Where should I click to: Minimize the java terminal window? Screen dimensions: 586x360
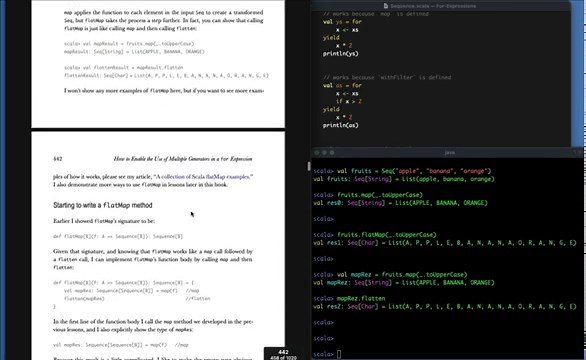tap(324, 153)
